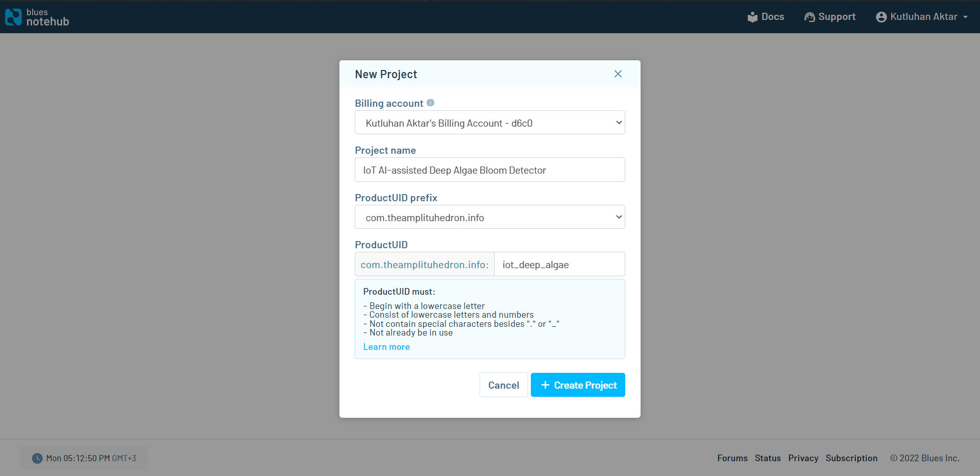Click the plus icon on Create Project

545,385
